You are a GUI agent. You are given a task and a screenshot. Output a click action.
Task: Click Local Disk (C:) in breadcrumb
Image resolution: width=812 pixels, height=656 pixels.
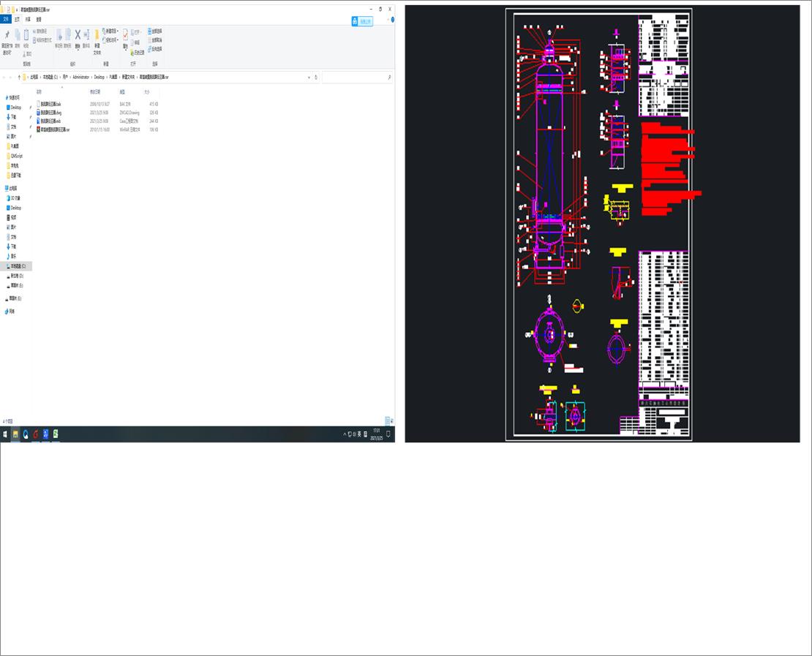50,77
